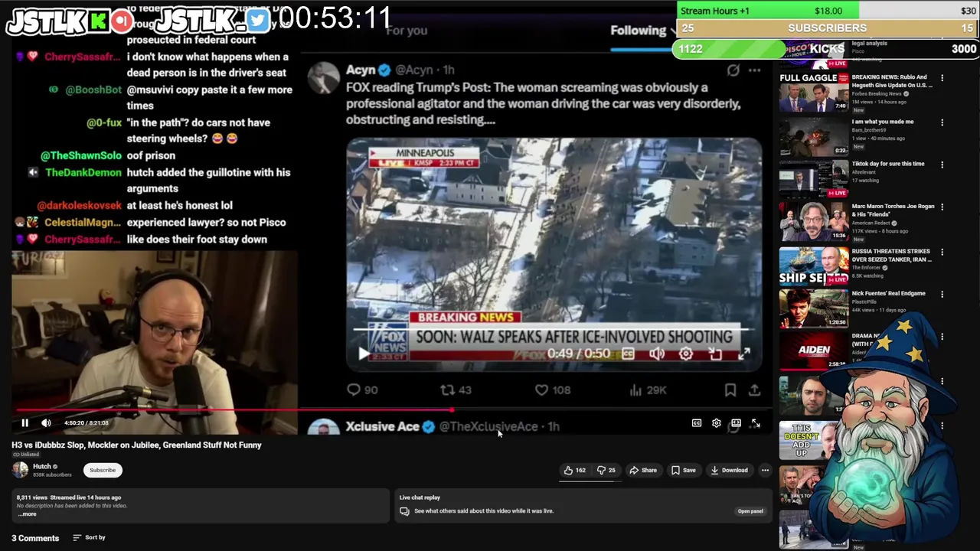Open Nick Fuentes' Real Endgame video
This screenshot has height=551, width=980.
pyautogui.click(x=888, y=293)
